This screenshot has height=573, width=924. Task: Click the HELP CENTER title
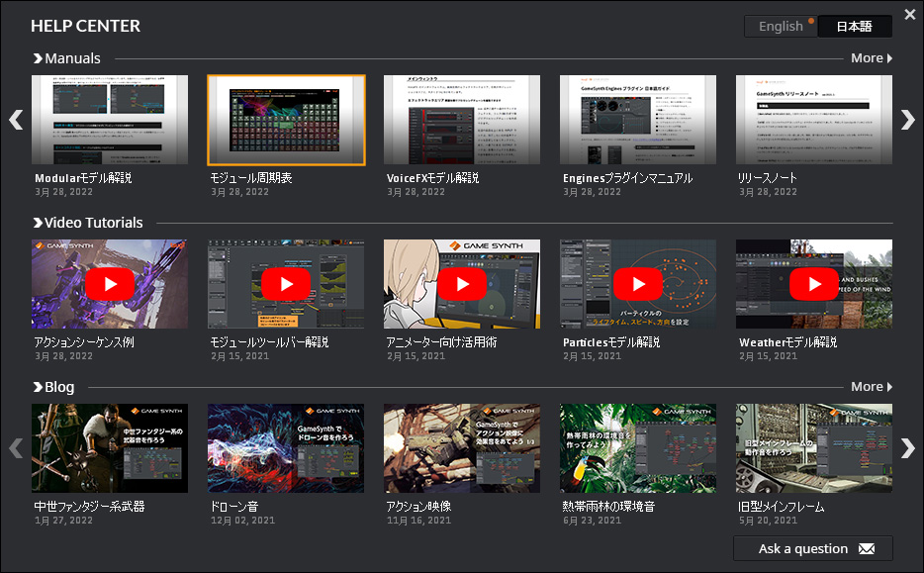coord(85,26)
